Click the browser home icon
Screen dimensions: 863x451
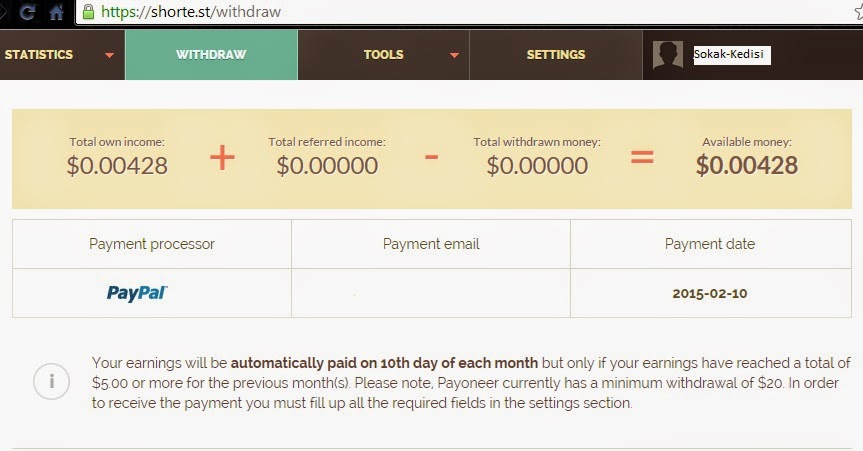[56, 13]
